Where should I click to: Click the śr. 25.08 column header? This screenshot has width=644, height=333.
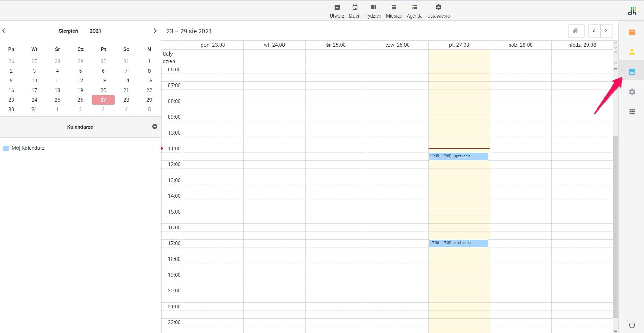pyautogui.click(x=336, y=45)
